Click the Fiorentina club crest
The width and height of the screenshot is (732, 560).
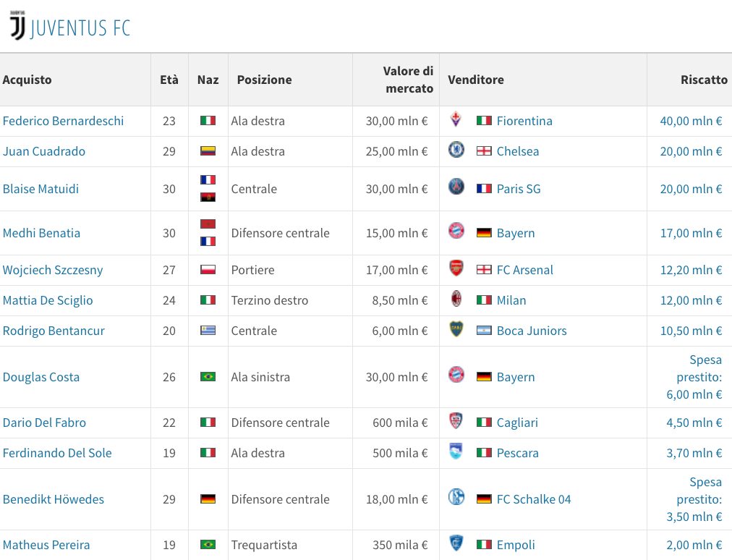tap(456, 119)
